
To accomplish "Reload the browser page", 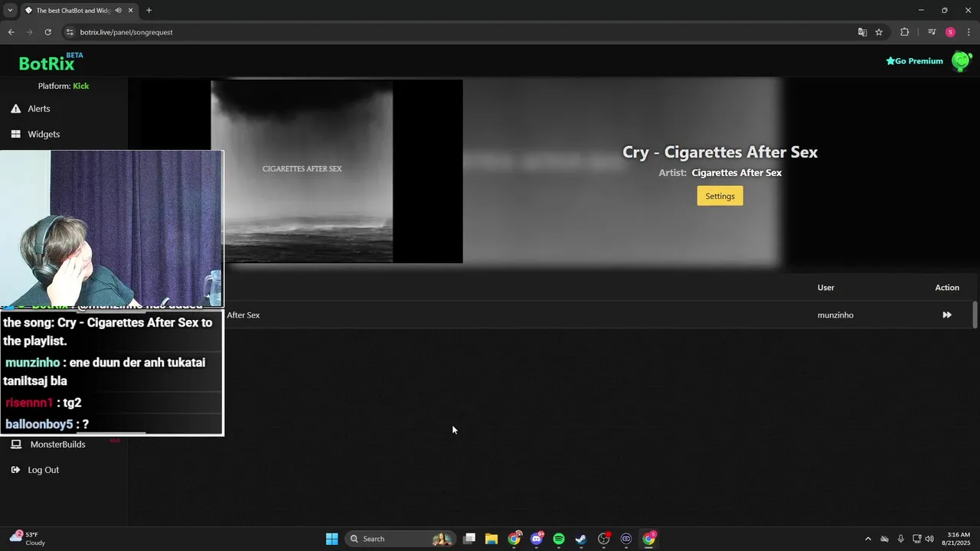I will point(47,32).
